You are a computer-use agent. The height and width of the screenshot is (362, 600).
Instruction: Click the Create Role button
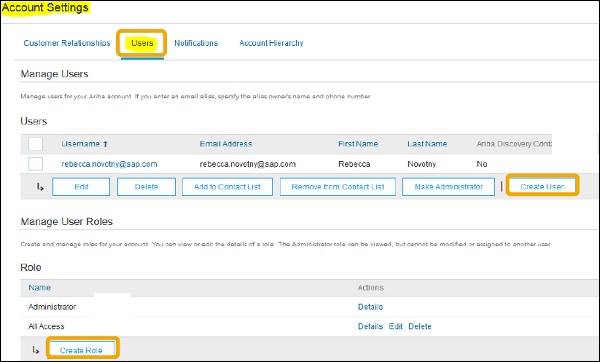tap(81, 350)
